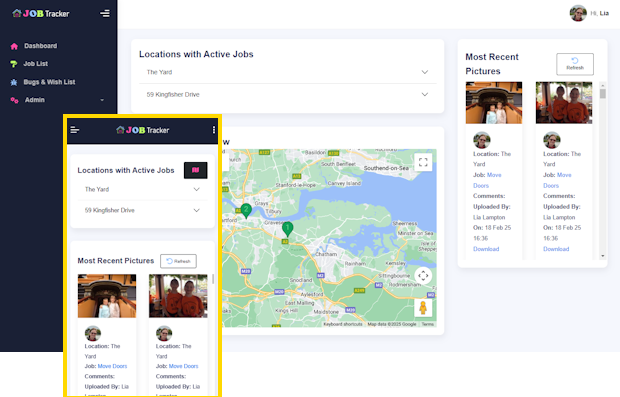
Task: Click the mobile JOB Tracker logo
Action: pos(143,130)
